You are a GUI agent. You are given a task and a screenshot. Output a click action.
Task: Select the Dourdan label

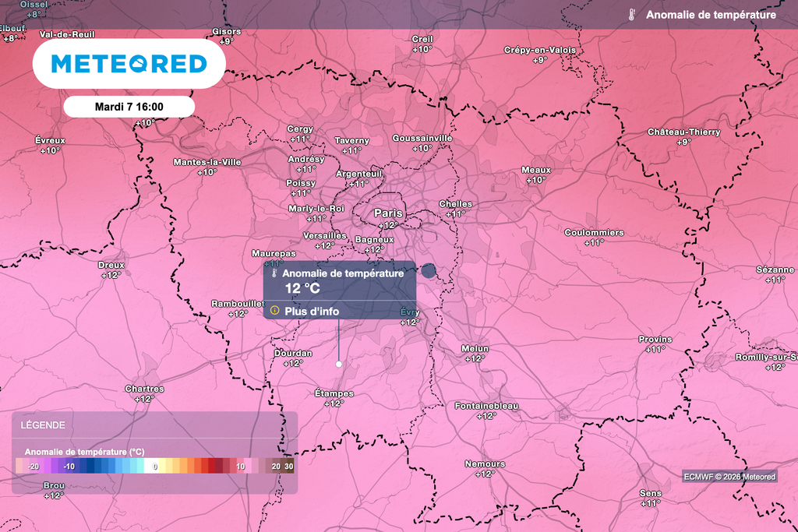[x=293, y=353]
